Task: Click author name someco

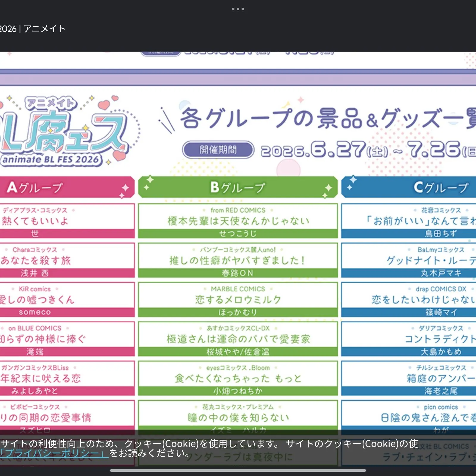Action: point(35,312)
